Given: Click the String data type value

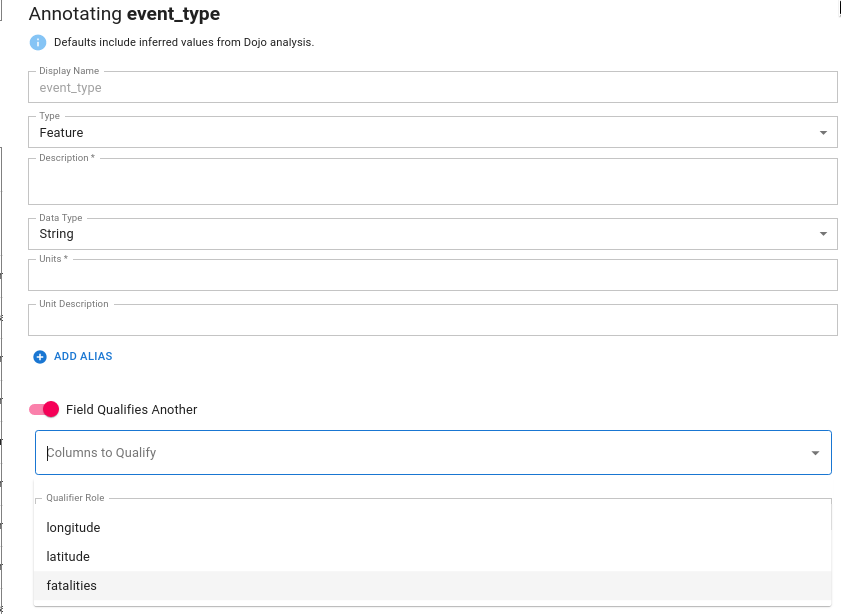Looking at the screenshot, I should coord(56,234).
